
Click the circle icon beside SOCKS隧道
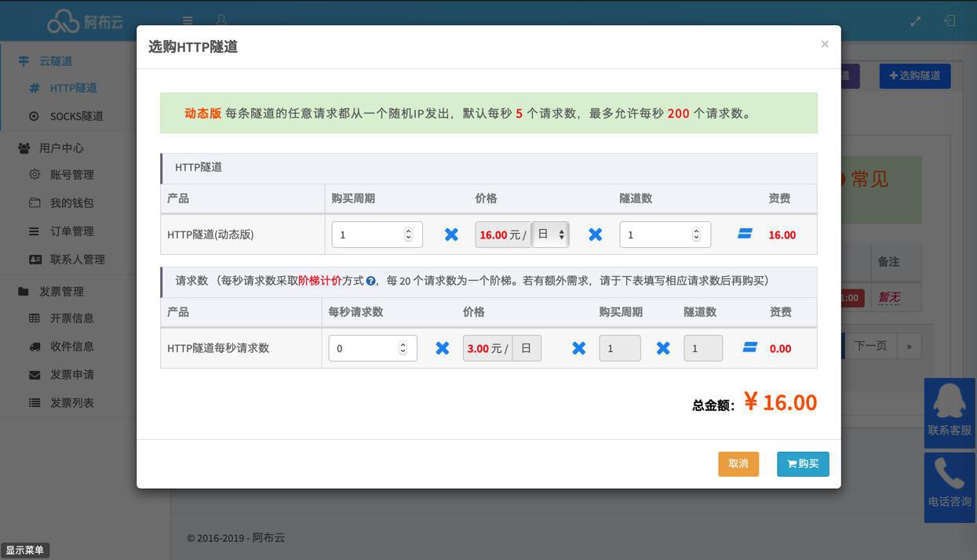point(35,116)
